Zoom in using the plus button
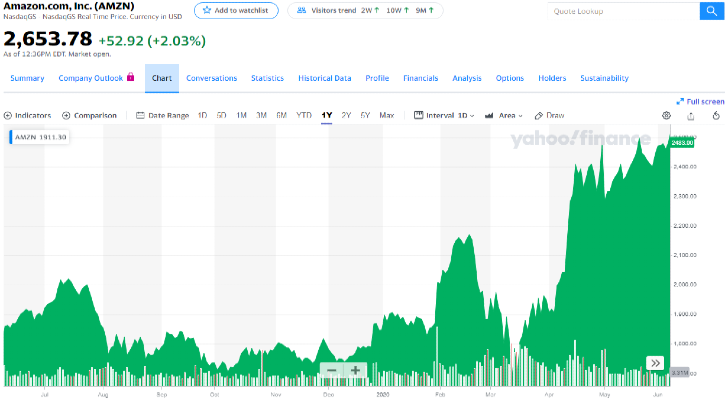This screenshot has width=728, height=400. (x=355, y=370)
